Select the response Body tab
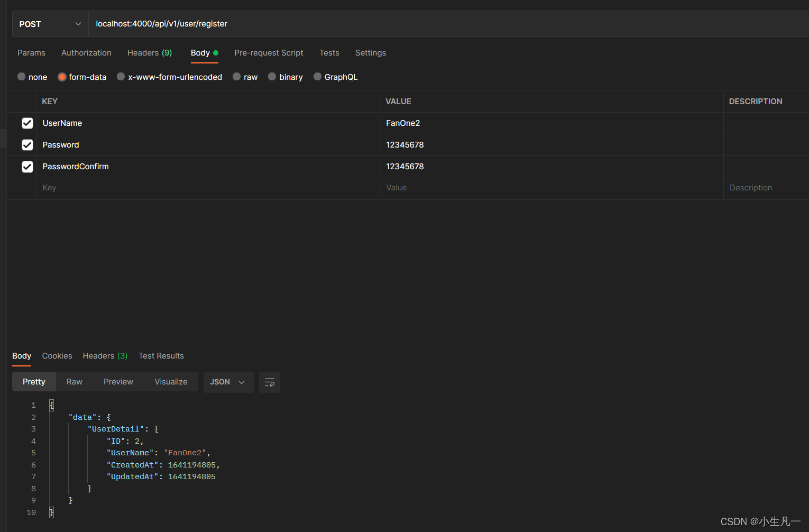 click(22, 356)
